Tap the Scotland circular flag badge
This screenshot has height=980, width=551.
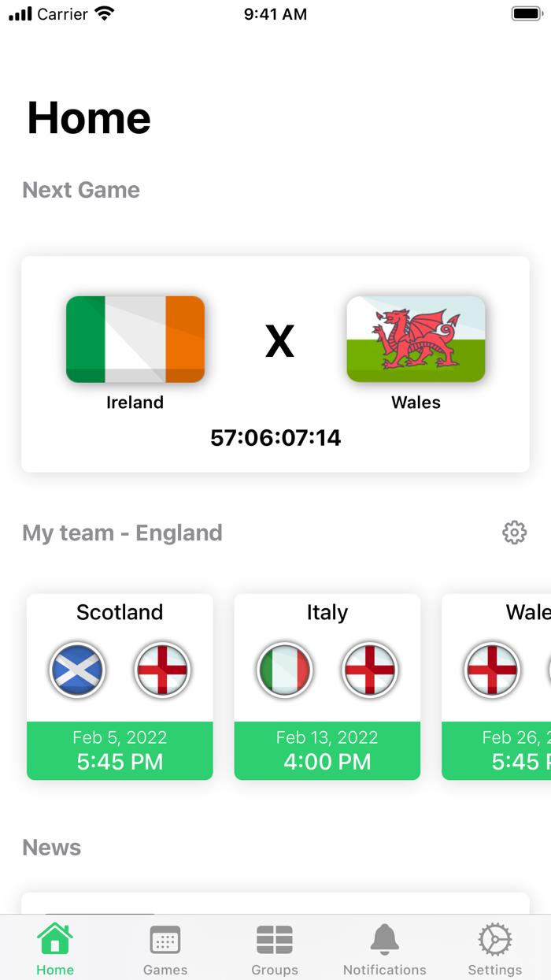(77, 670)
